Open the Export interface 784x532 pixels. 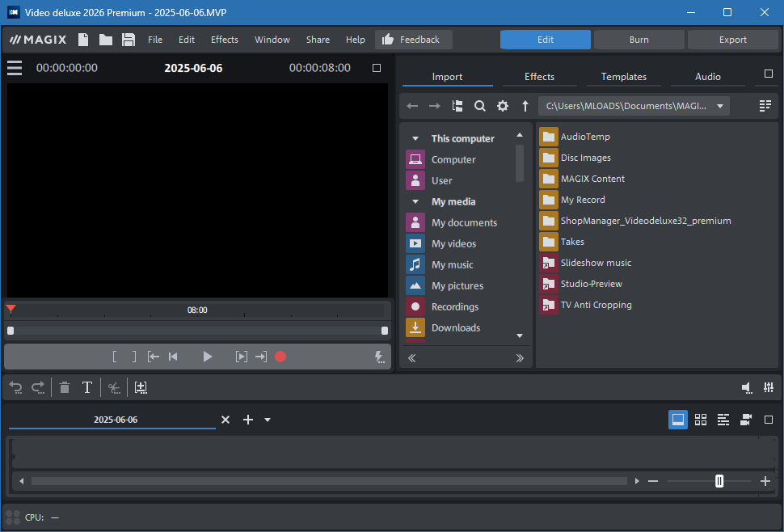[x=732, y=40]
